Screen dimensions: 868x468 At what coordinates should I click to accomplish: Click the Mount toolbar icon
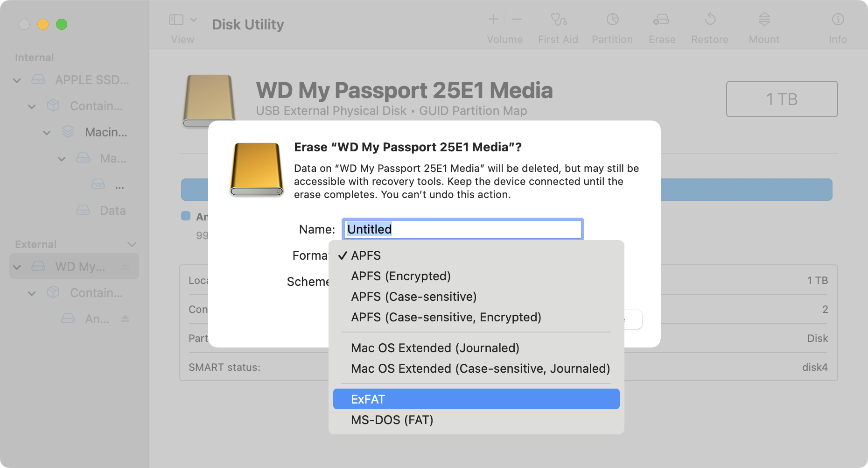click(x=764, y=26)
